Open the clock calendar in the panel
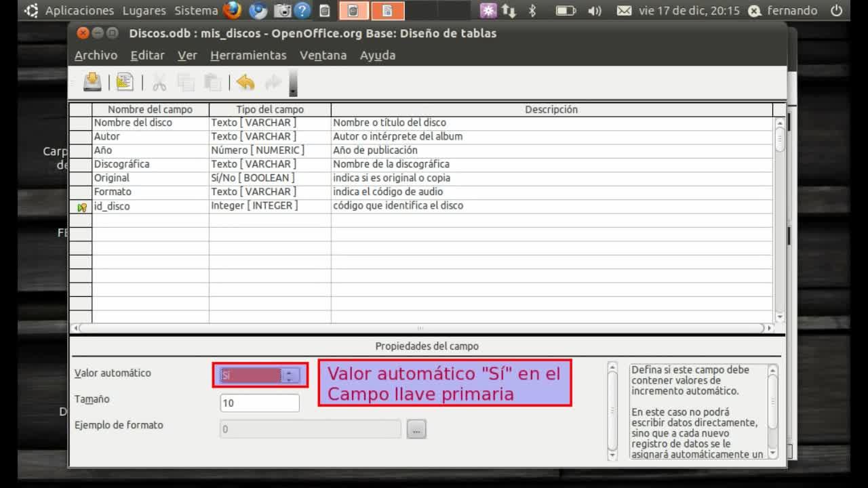 [689, 10]
